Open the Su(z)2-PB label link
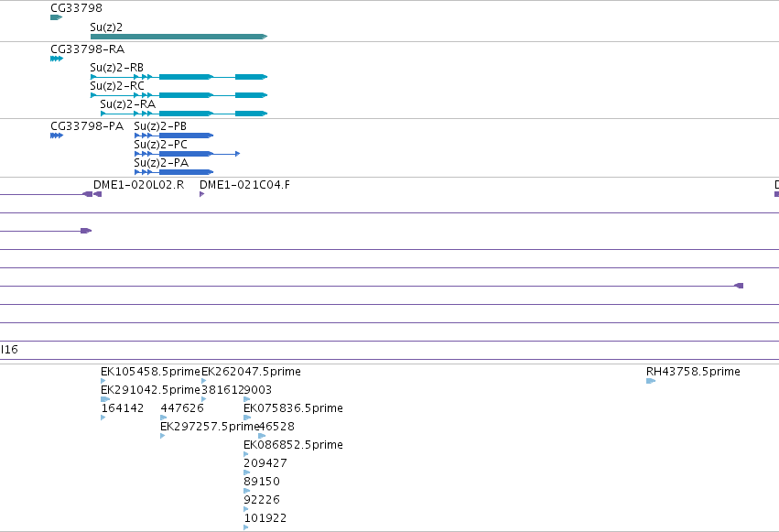Screen dimensions: 779x532 pos(160,126)
